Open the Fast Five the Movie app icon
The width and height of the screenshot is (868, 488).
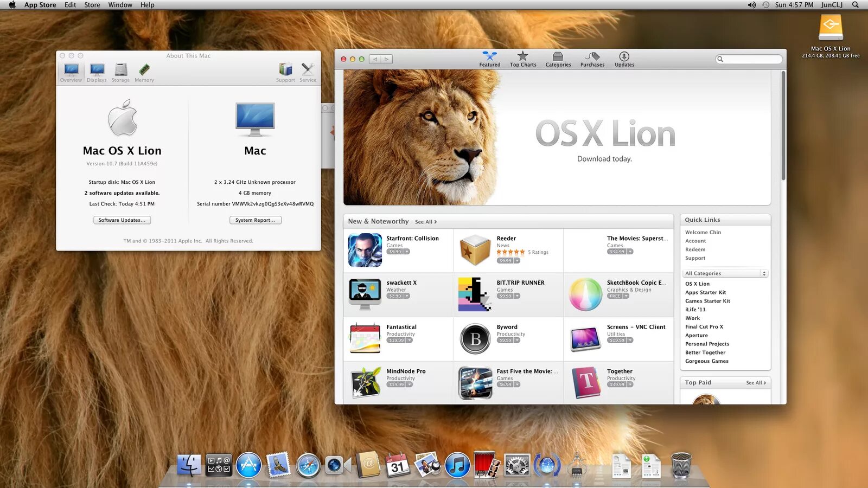(475, 383)
